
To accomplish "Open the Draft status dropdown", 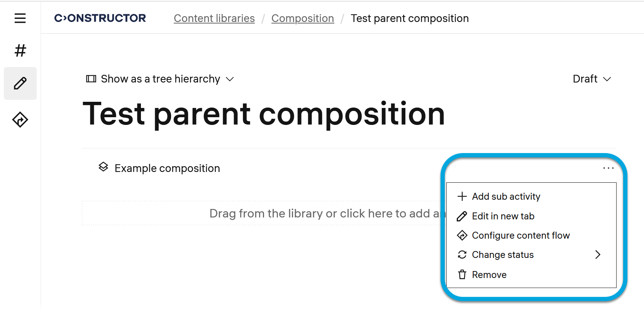I will [591, 79].
